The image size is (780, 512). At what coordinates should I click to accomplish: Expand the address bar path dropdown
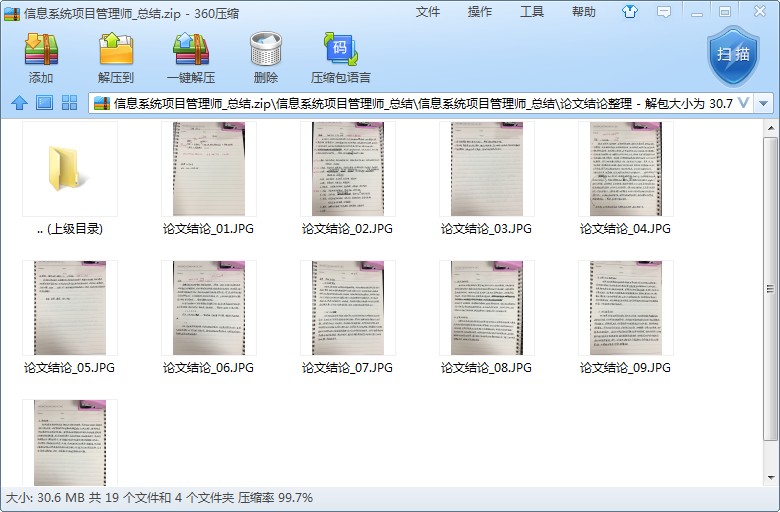(x=743, y=103)
